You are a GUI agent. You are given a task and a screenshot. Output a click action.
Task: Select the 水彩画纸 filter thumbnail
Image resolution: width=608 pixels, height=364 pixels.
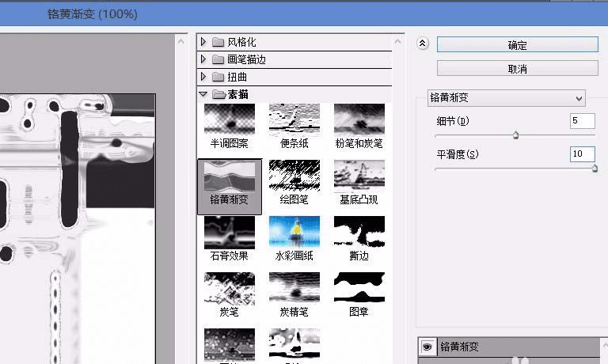(x=294, y=233)
